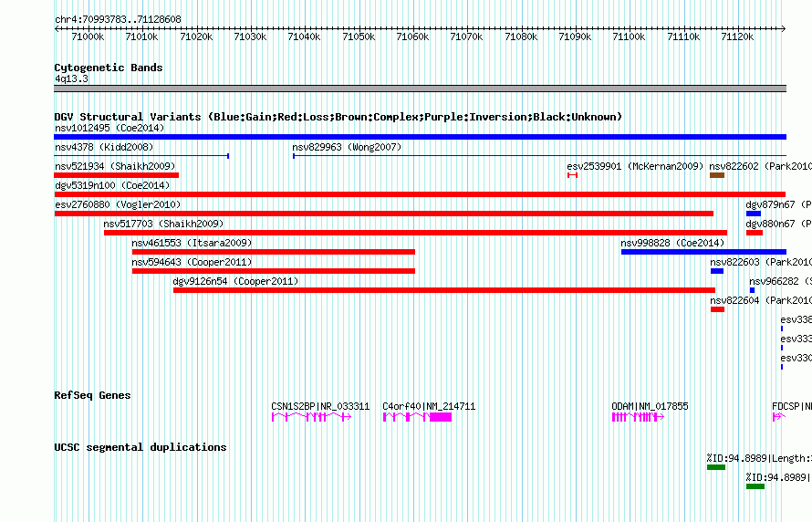Open the nsv594643 (Cooper2011) label link
This screenshot has width=812, height=522.
tap(192, 262)
